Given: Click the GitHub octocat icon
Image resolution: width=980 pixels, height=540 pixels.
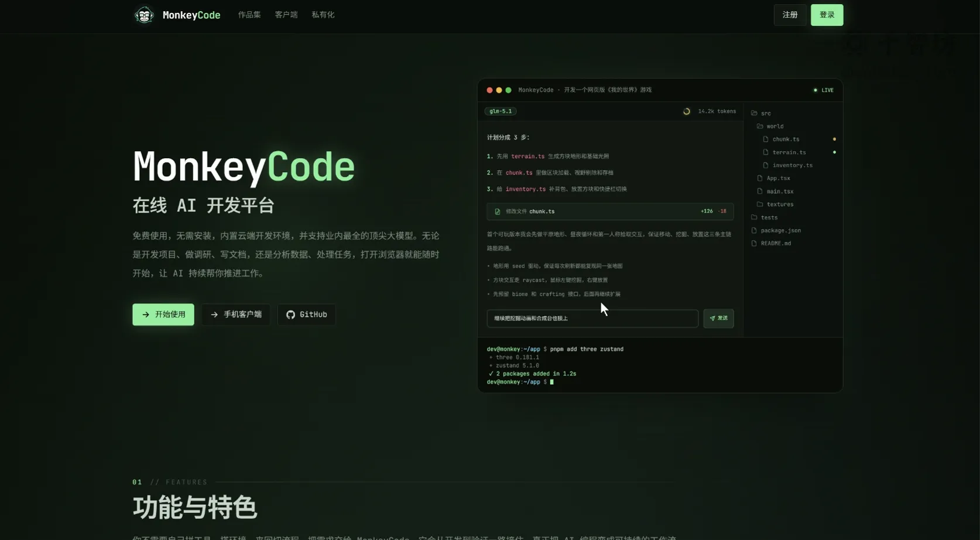Looking at the screenshot, I should tap(290, 315).
